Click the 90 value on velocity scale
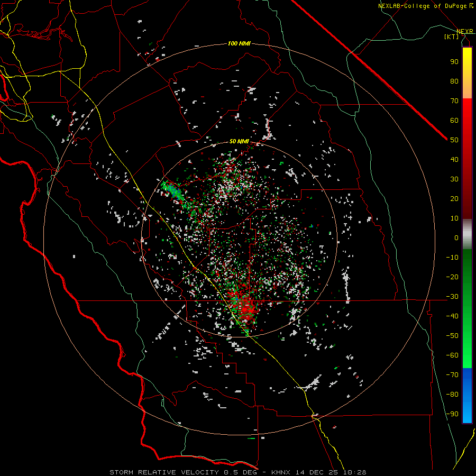The height and width of the screenshot is (476, 476). 454,62
